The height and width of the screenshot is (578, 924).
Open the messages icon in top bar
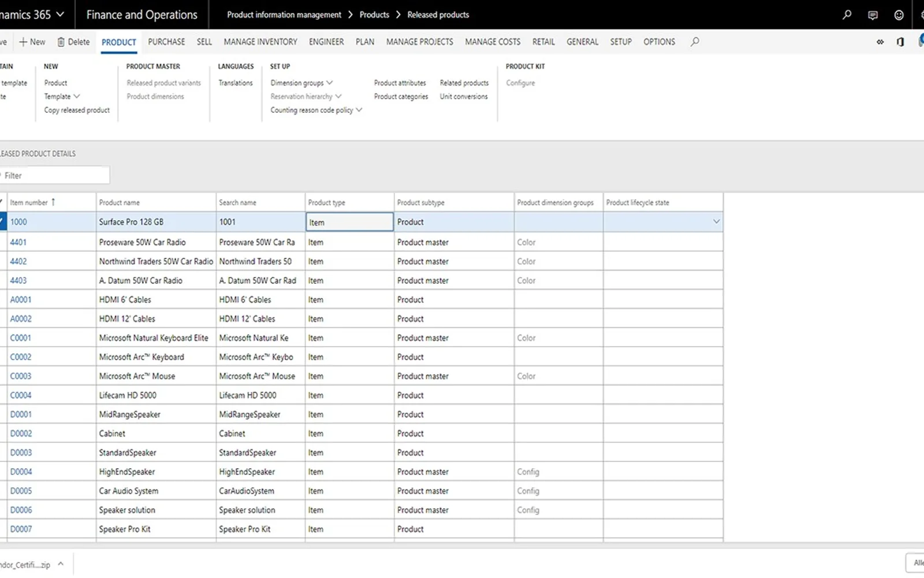pyautogui.click(x=873, y=15)
